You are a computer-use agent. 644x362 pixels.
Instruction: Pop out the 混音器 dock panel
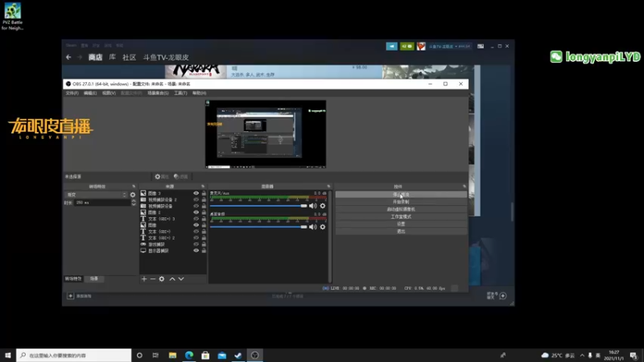328,187
